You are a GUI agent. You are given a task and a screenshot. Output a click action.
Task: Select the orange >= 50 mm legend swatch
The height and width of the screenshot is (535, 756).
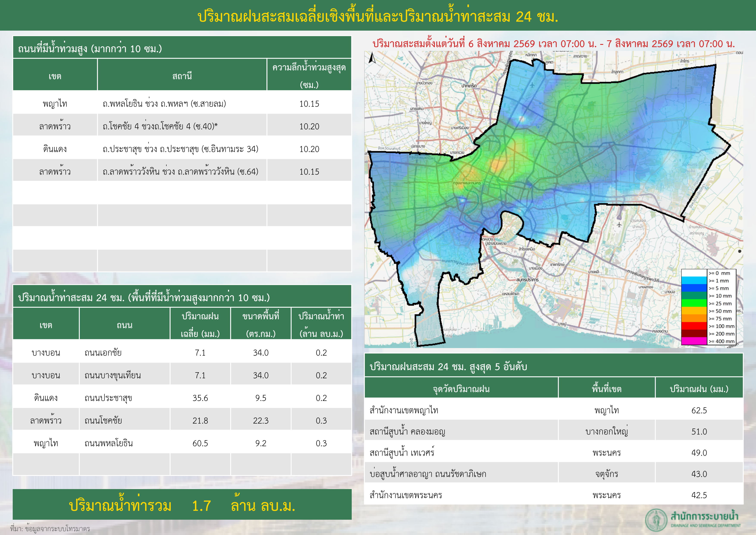(694, 311)
